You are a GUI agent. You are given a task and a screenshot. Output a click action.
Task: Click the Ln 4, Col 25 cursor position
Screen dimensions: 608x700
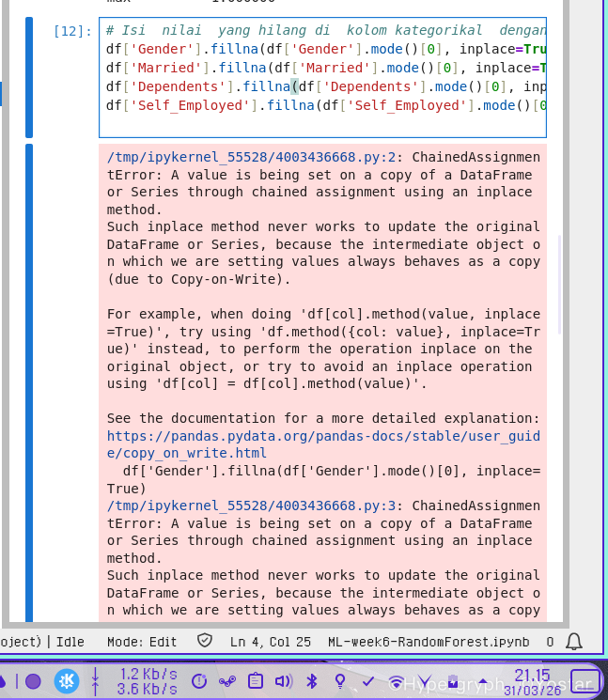pyautogui.click(x=271, y=642)
